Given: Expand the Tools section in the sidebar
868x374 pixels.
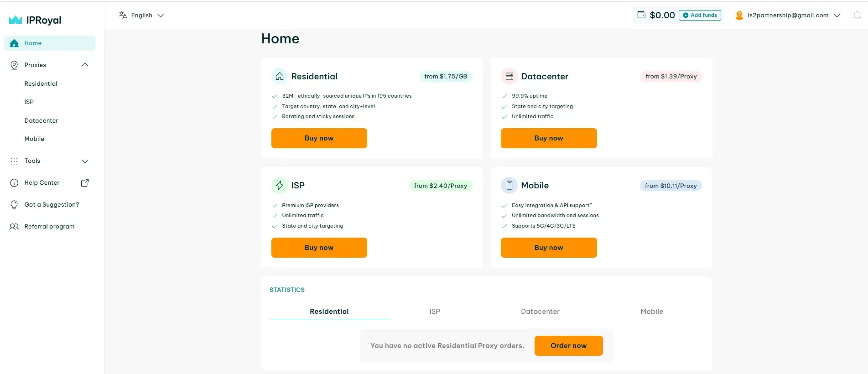Looking at the screenshot, I should tap(85, 161).
